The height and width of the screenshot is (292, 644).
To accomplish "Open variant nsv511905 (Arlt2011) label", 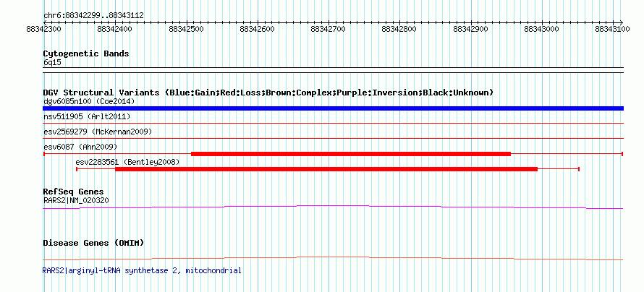I will pyautogui.click(x=87, y=116).
